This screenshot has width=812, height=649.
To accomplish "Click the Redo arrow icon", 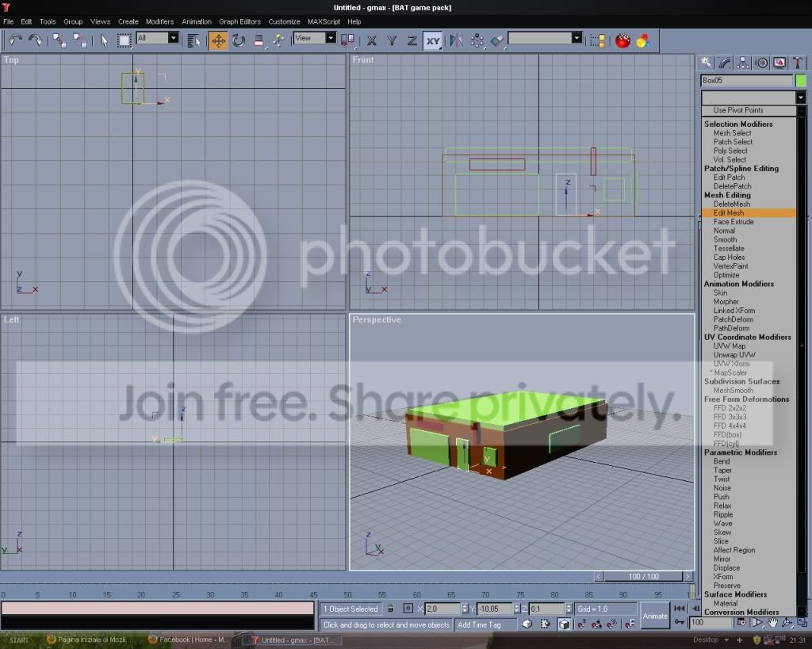I will pyautogui.click(x=35, y=40).
